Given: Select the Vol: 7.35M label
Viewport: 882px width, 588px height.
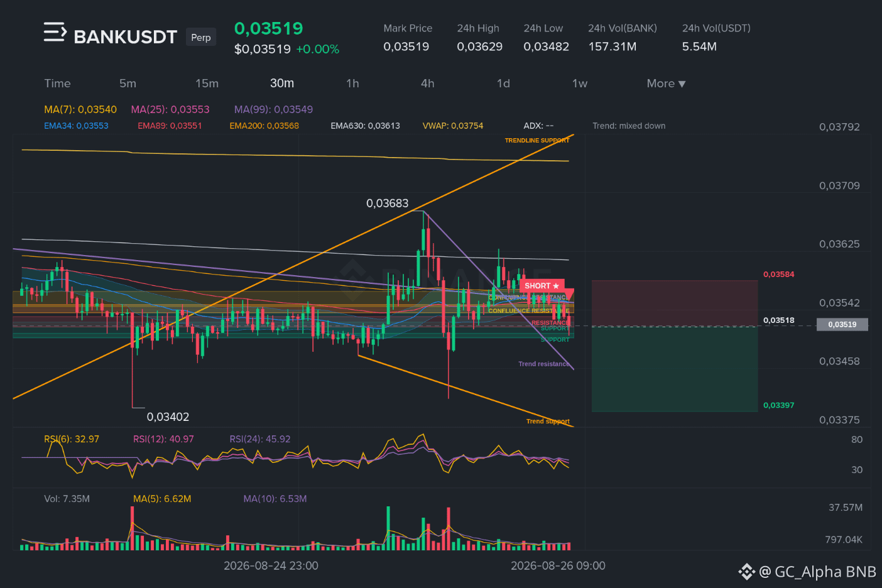Looking at the screenshot, I should 67,499.
